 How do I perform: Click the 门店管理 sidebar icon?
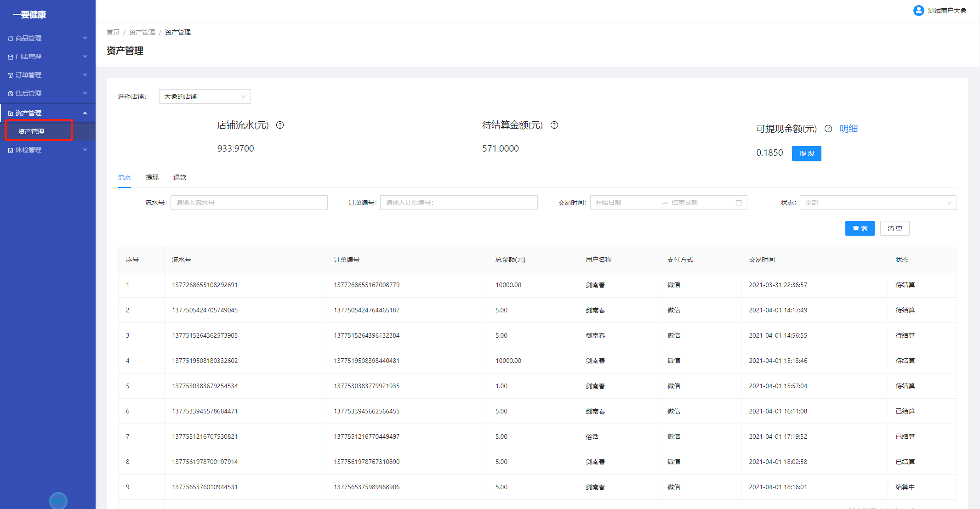click(11, 57)
